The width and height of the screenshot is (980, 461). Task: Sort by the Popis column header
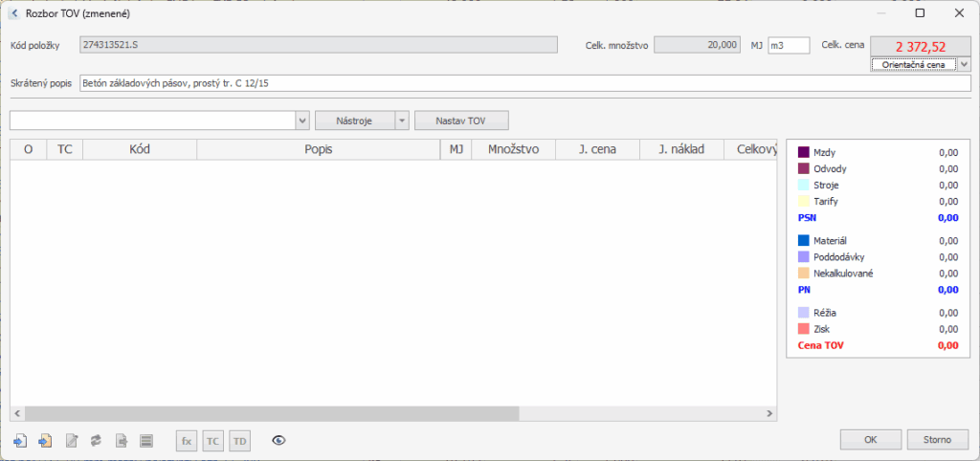(x=318, y=149)
